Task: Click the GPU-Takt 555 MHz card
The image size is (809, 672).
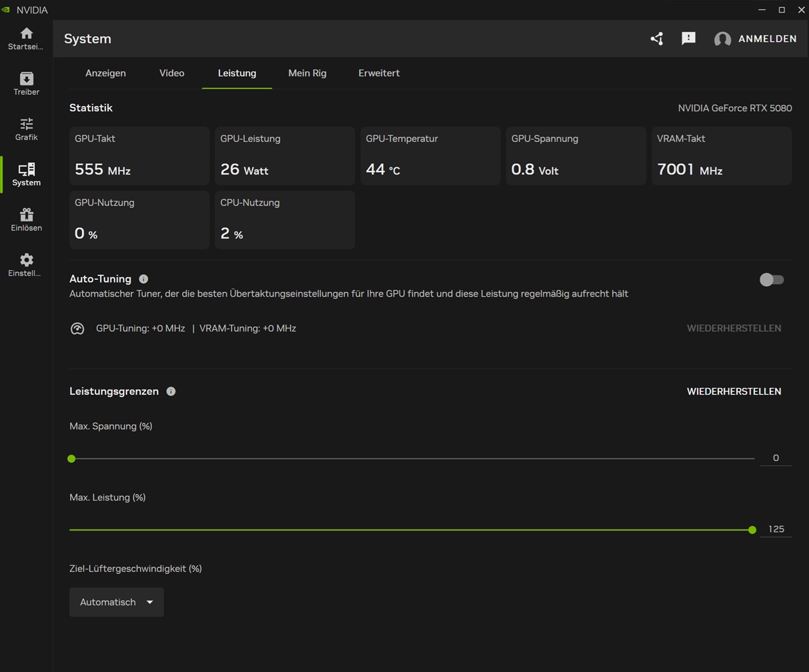Action: 139,156
